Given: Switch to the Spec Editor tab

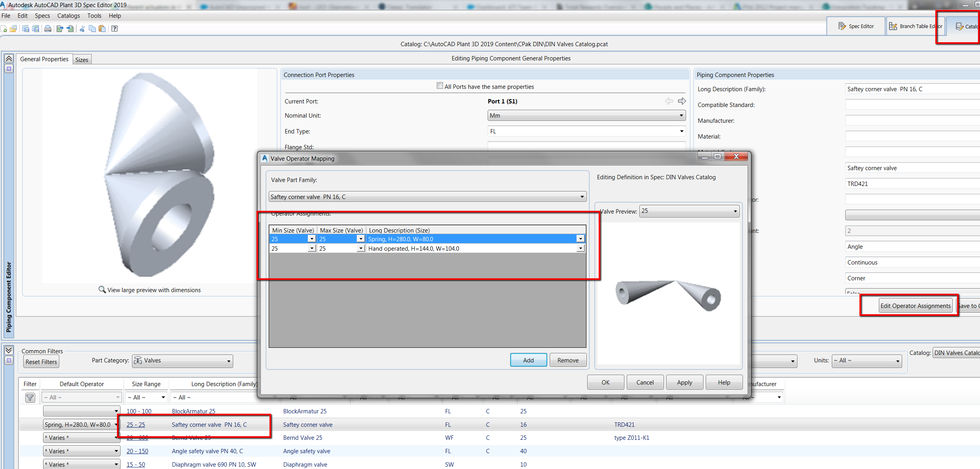Looking at the screenshot, I should (856, 26).
